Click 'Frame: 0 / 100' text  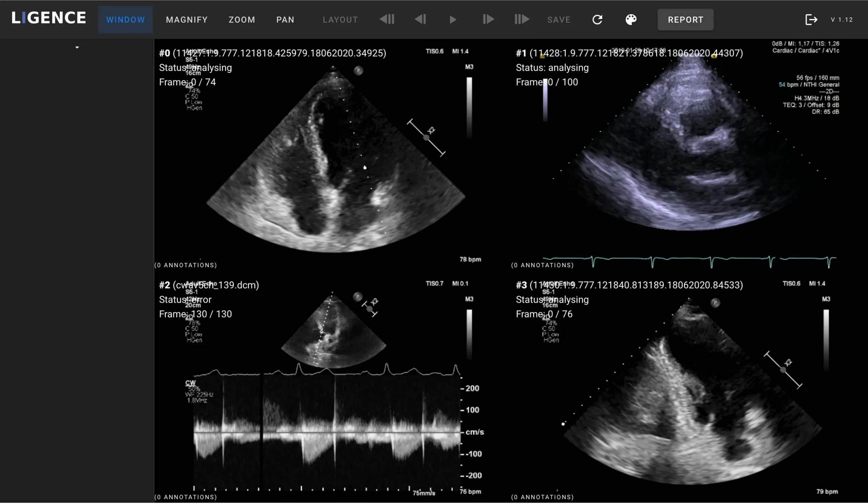pos(547,82)
